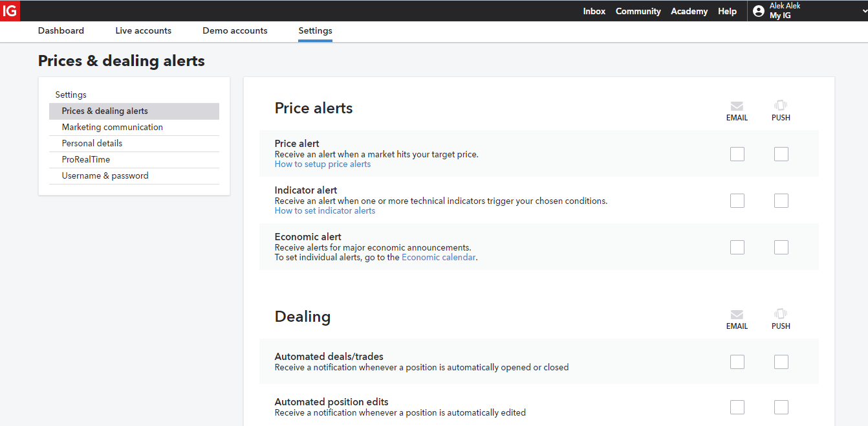The height and width of the screenshot is (426, 868).
Task: Click the Email envelope icon in Price alerts
Action: [737, 106]
